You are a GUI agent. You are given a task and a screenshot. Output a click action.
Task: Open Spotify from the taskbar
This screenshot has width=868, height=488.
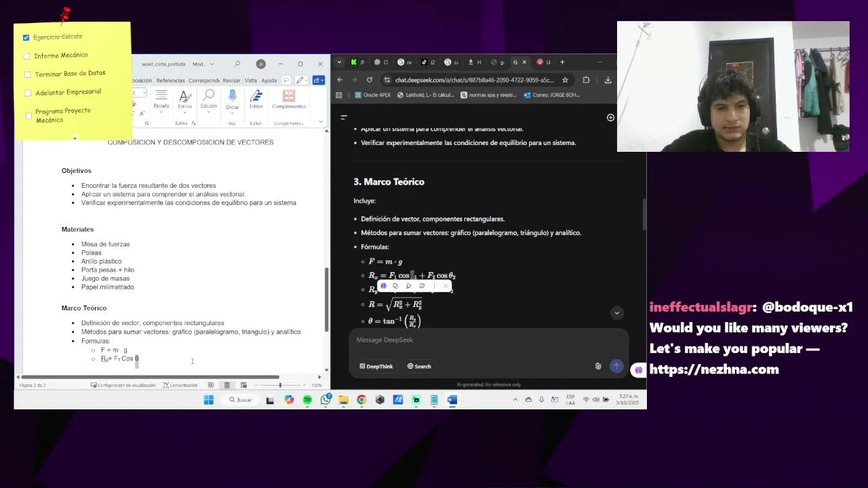tap(307, 400)
